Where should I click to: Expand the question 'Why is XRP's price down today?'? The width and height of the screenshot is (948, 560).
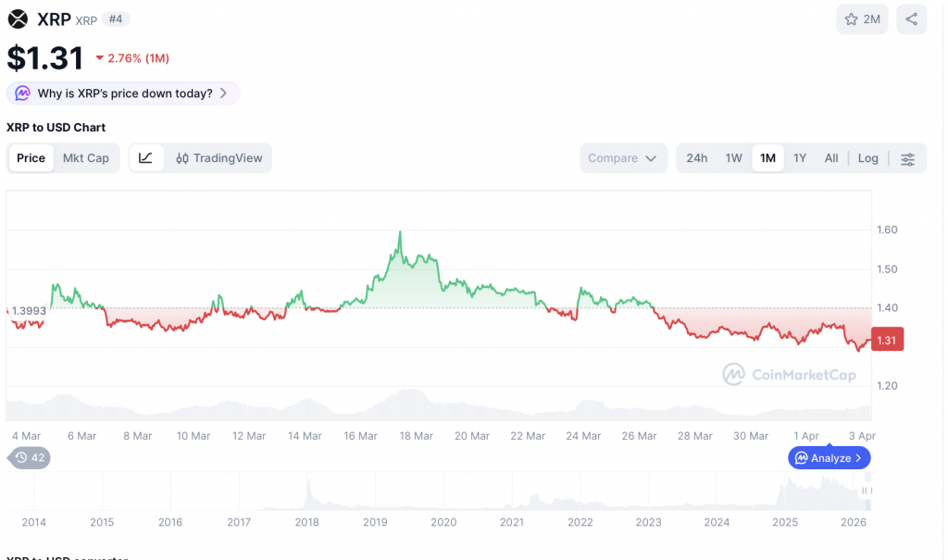[x=123, y=93]
